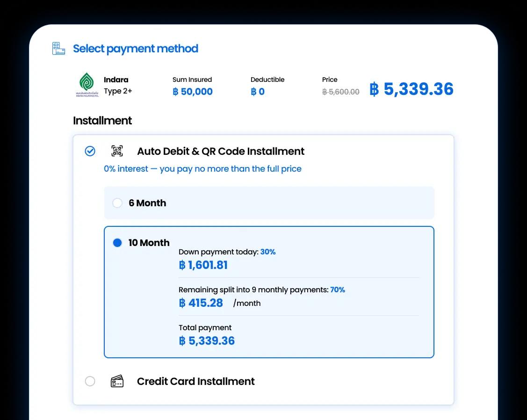Click the 'Select payment method' title
Viewport: 527px width, 420px height.
coord(136,49)
